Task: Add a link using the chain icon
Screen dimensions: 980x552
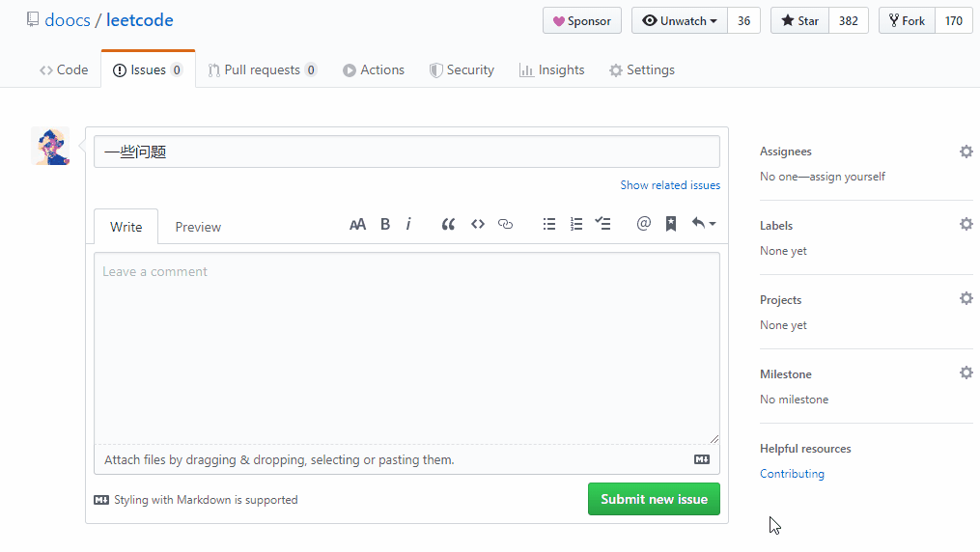Action: [505, 224]
